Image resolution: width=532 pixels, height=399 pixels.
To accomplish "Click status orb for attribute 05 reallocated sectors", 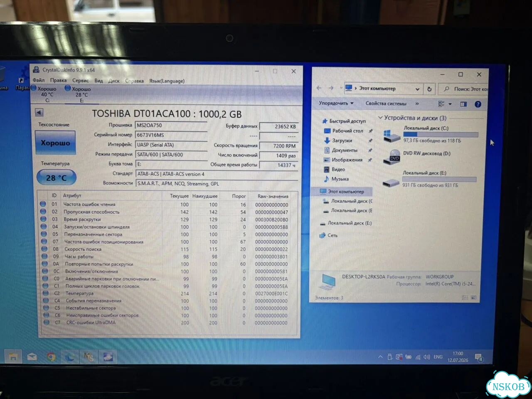I will click(x=44, y=234).
